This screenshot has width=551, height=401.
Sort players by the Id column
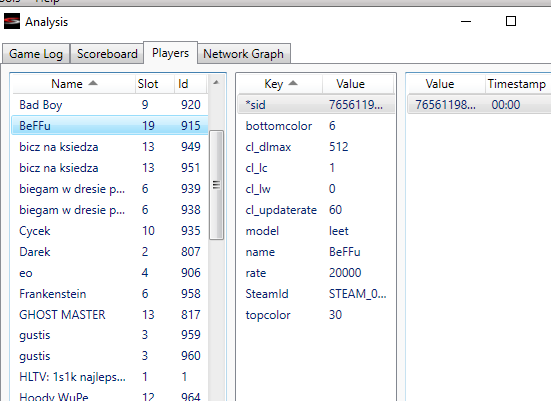(190, 84)
